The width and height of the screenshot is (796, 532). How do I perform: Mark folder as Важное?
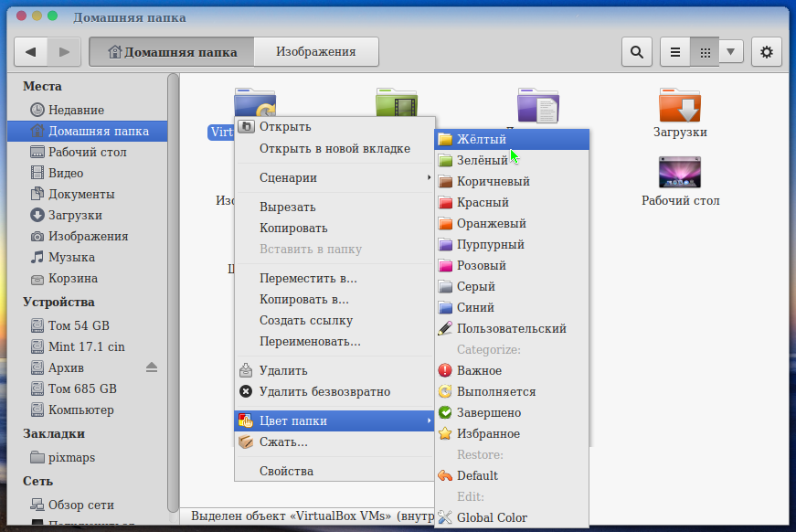(x=512, y=371)
